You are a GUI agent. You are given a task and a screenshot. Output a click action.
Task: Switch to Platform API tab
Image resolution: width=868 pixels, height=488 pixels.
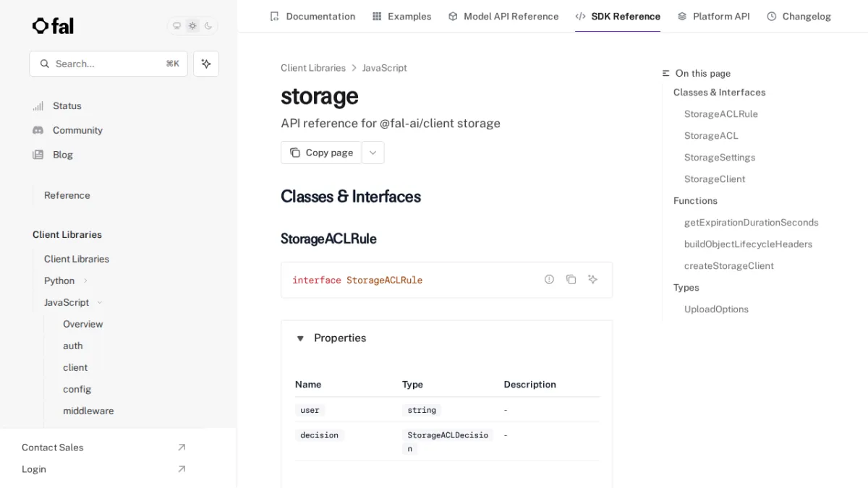coord(713,16)
